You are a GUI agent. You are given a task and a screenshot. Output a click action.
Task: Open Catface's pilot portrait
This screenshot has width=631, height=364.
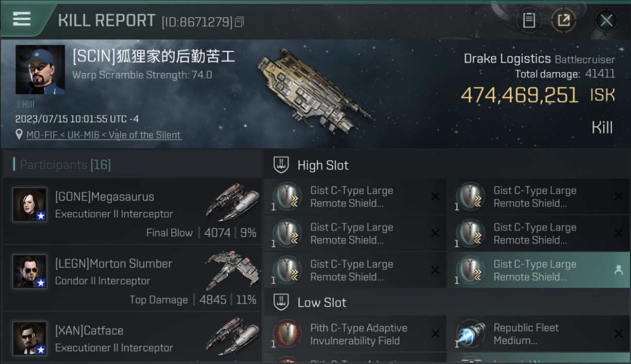pos(30,338)
